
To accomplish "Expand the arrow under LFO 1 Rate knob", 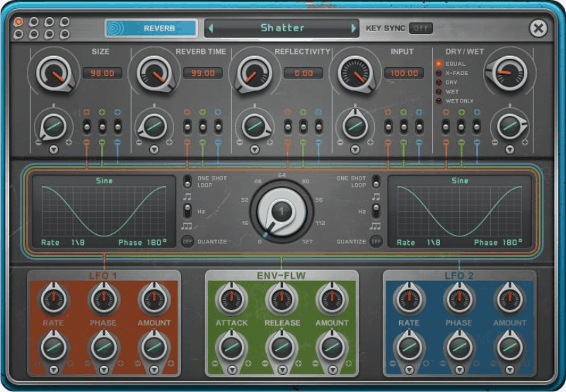I will (54, 370).
